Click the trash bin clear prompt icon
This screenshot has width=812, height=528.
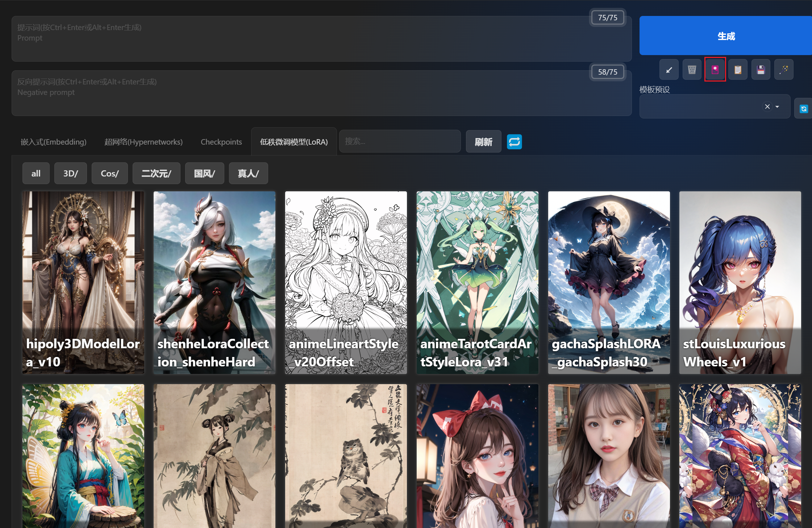click(692, 70)
